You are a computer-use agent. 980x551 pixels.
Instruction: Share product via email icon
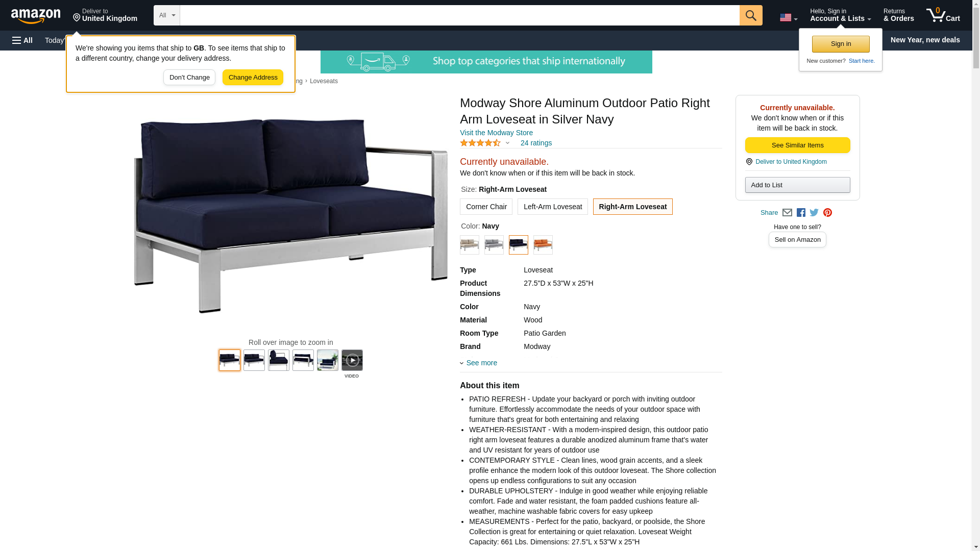(x=787, y=213)
